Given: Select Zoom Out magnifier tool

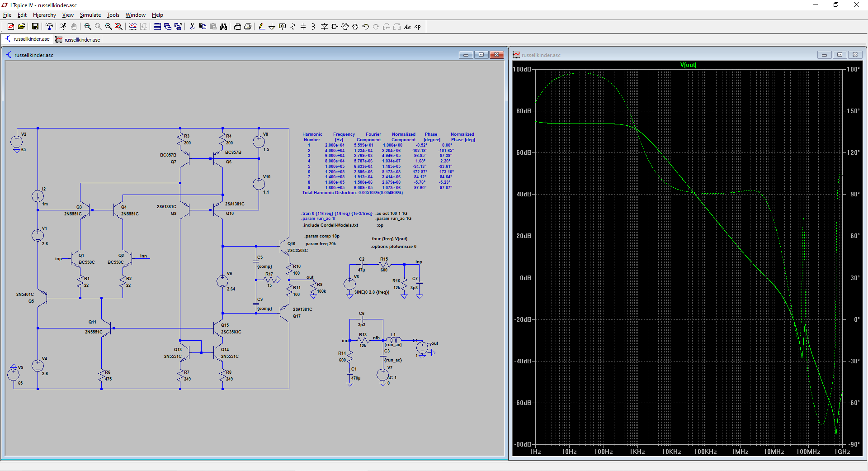Looking at the screenshot, I should (108, 27).
